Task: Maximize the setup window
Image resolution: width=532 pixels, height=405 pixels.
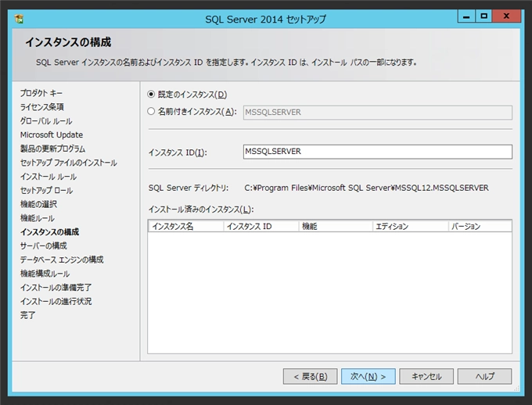Action: (x=483, y=16)
